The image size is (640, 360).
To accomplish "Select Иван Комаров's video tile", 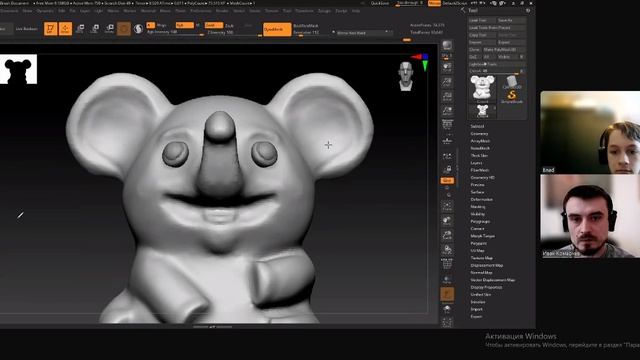I will tap(590, 216).
